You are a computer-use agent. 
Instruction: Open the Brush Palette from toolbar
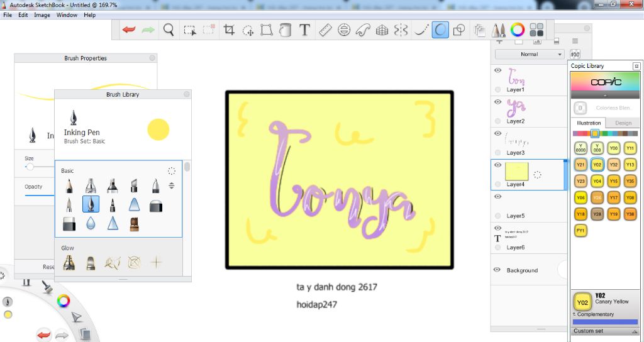[x=499, y=30]
